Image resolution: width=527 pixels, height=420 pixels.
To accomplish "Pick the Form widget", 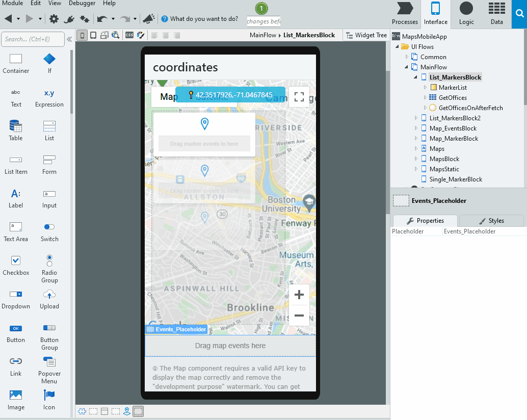I will 49,165.
